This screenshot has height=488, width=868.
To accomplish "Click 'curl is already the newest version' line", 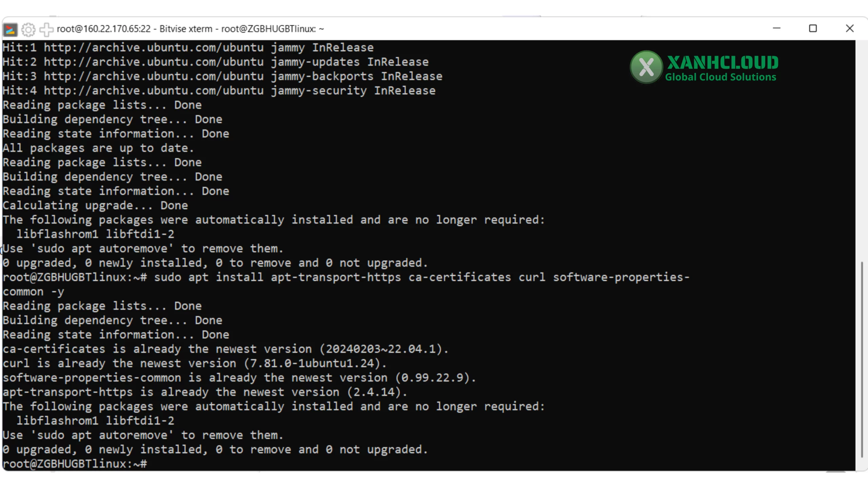I will (x=195, y=363).
